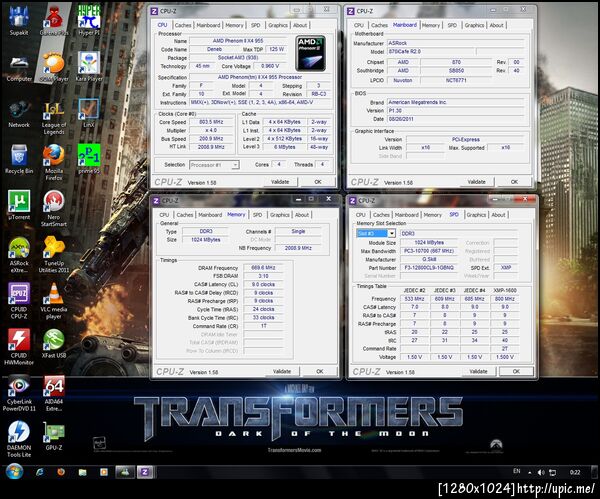This screenshot has height=499, width=600.
Task: Click Validate in the SPD window
Action: click(478, 371)
